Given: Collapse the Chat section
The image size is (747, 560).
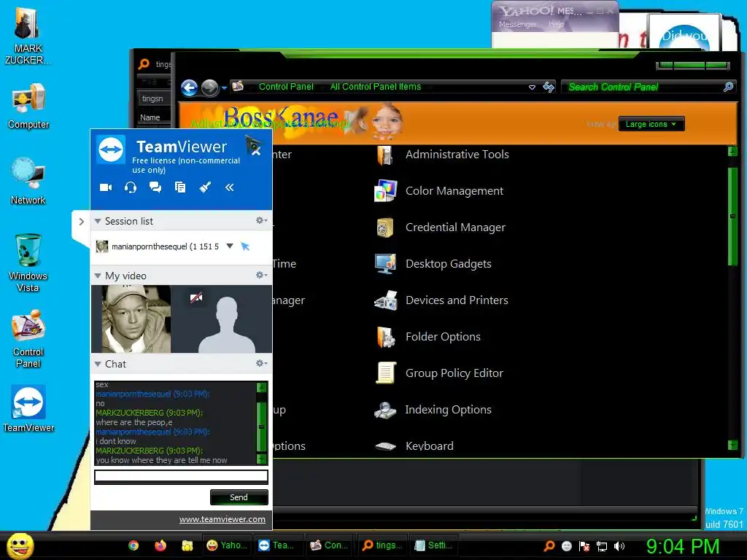Looking at the screenshot, I should (x=98, y=364).
